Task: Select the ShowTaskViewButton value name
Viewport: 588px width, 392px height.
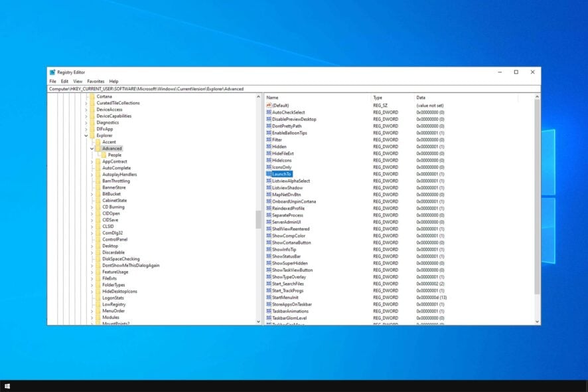Action: coord(293,270)
